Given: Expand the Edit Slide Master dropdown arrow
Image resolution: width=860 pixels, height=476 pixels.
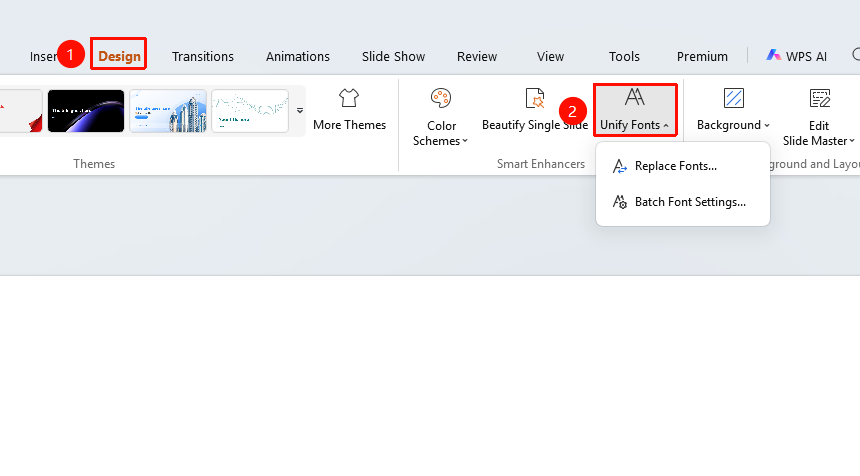Looking at the screenshot, I should pyautogui.click(x=852, y=141).
